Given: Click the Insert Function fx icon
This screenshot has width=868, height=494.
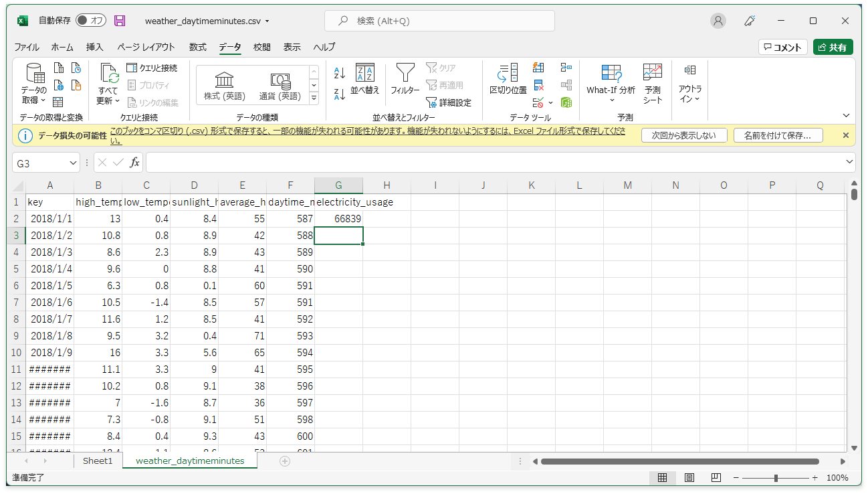Looking at the screenshot, I should coord(134,163).
